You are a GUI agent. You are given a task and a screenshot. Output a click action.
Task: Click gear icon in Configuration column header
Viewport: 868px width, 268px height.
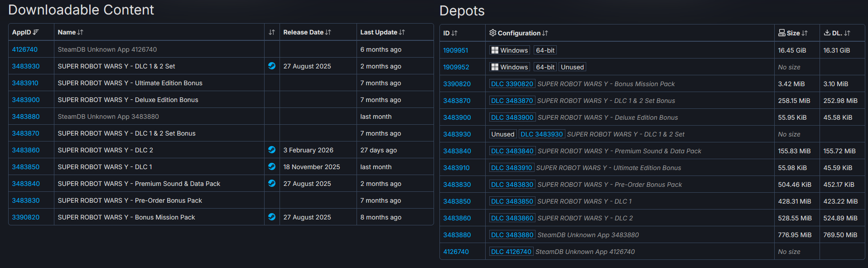[493, 33]
